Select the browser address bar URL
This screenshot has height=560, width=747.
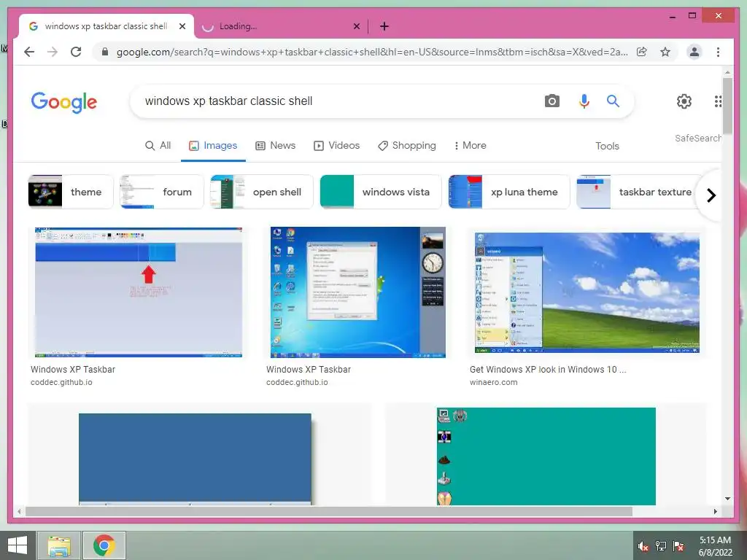371,52
